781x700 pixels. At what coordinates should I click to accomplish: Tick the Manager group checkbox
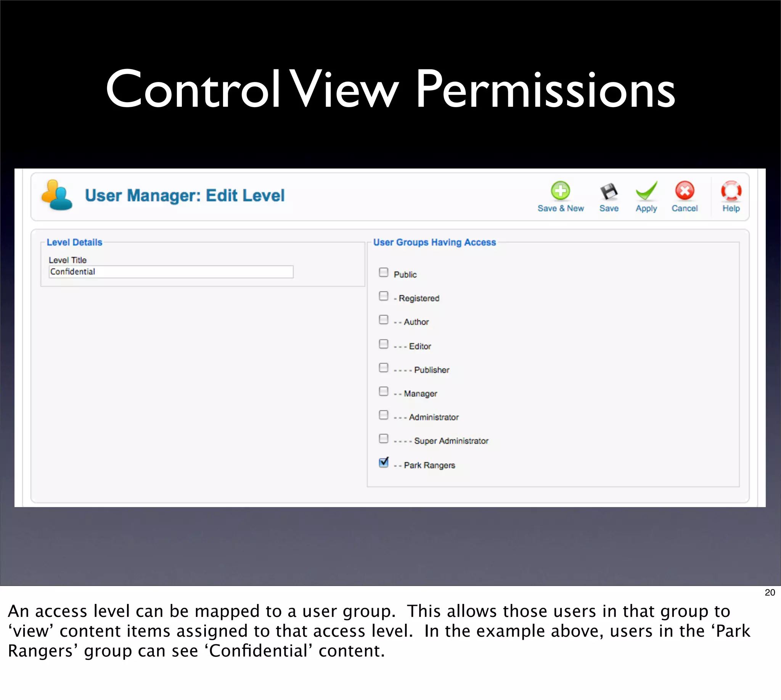point(384,391)
